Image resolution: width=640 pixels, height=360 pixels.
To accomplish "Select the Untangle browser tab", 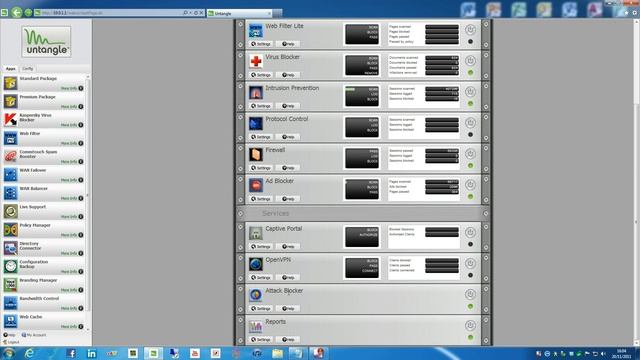I will tap(240, 13).
